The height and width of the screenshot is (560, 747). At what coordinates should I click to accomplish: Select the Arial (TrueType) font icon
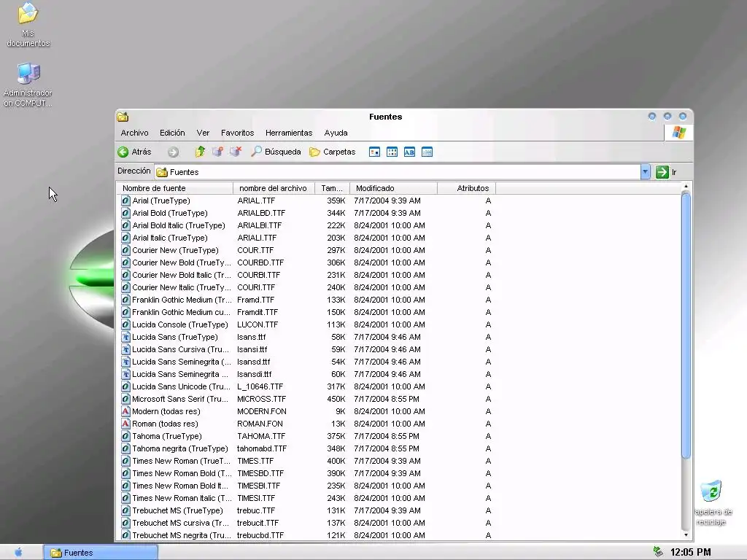(125, 201)
